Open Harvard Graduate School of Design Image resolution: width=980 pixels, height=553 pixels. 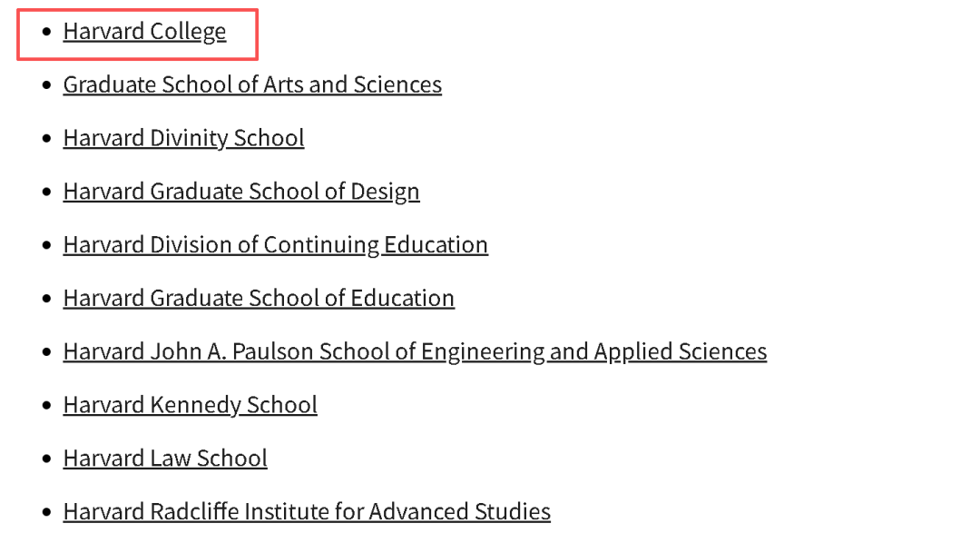(241, 192)
